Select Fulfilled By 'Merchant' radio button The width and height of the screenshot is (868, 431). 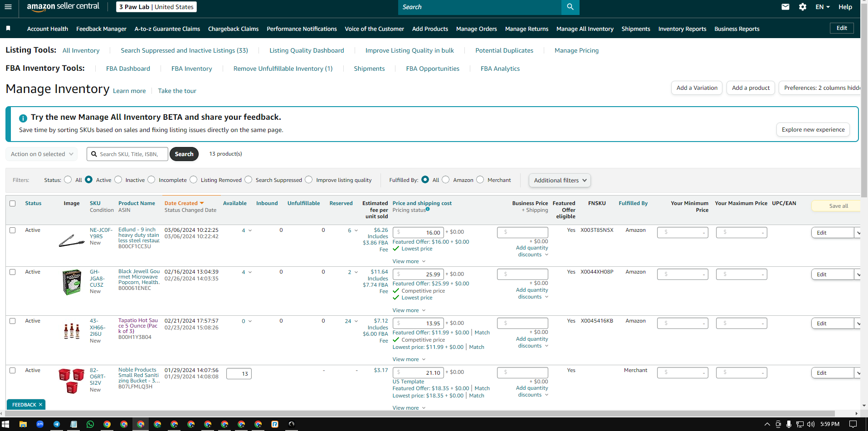[480, 180]
